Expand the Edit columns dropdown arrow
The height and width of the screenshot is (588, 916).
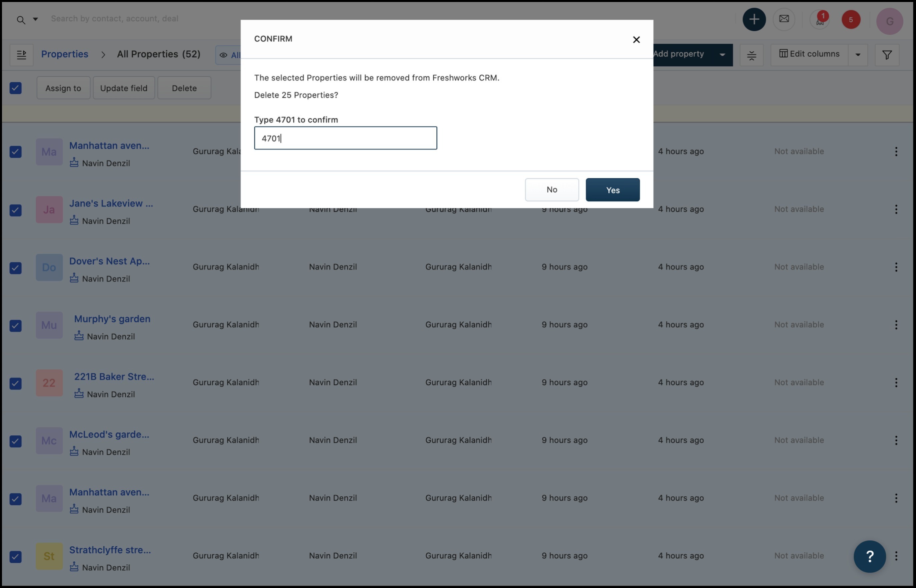pyautogui.click(x=858, y=55)
